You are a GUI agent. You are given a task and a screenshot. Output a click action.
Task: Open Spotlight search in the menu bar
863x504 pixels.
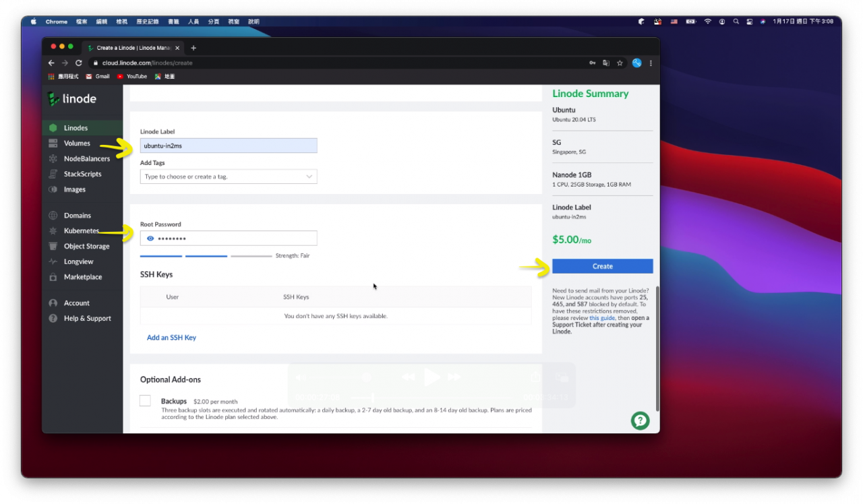(736, 22)
